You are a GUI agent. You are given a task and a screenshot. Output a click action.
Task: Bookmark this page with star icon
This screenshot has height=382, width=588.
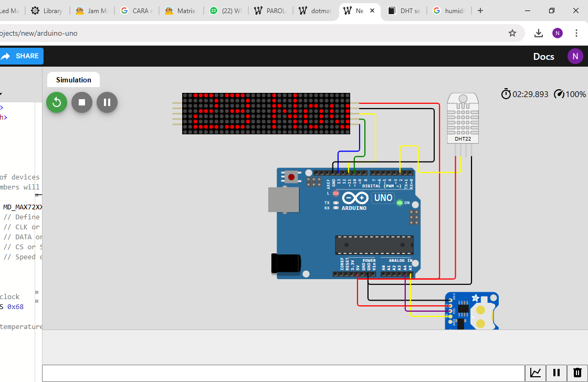click(512, 33)
